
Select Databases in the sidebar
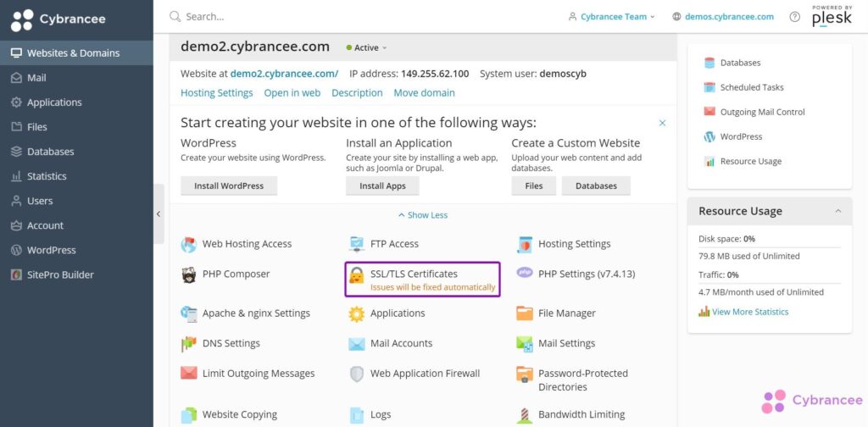tap(76, 152)
